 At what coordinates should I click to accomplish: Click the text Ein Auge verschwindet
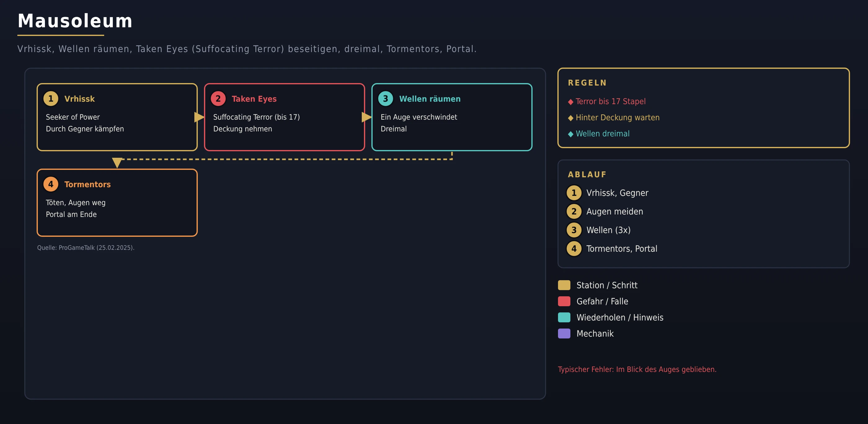[x=419, y=117]
